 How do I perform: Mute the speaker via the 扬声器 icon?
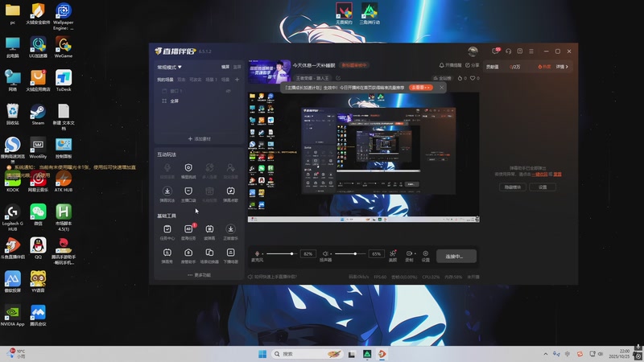(x=325, y=253)
